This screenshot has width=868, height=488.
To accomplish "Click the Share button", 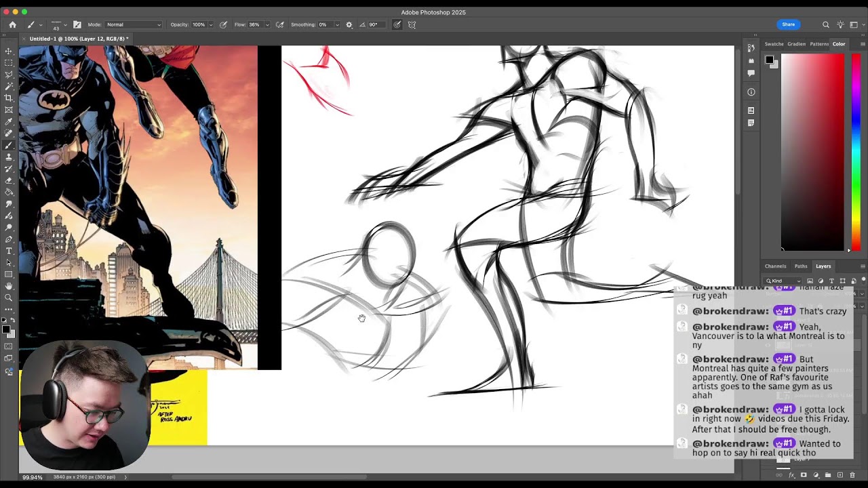I will 788,24.
